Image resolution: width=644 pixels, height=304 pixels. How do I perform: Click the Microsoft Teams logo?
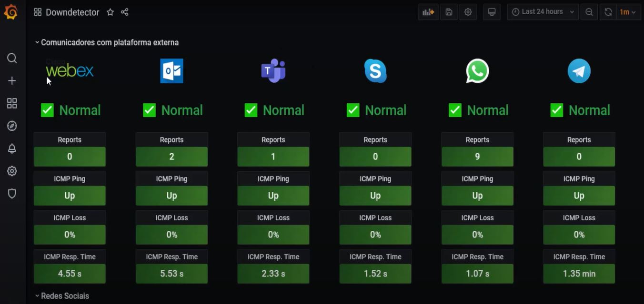pyautogui.click(x=273, y=71)
